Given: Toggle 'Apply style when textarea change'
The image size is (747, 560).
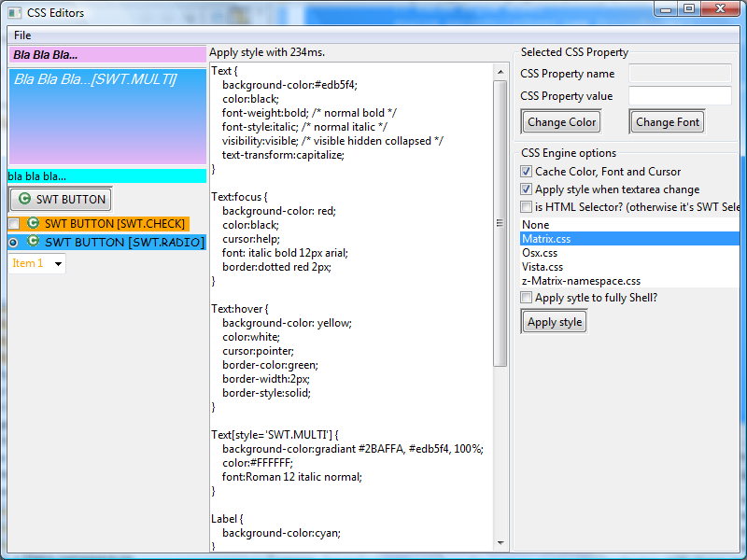Looking at the screenshot, I should [x=528, y=189].
